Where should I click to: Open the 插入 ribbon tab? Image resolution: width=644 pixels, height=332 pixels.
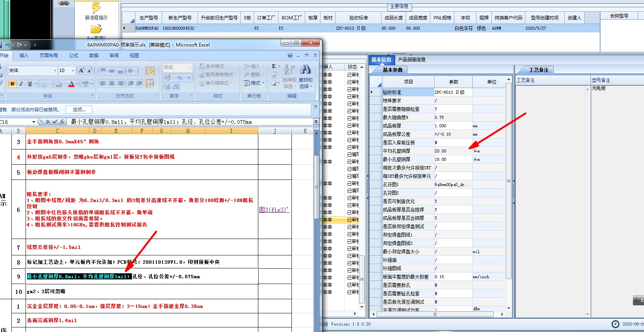[24, 56]
